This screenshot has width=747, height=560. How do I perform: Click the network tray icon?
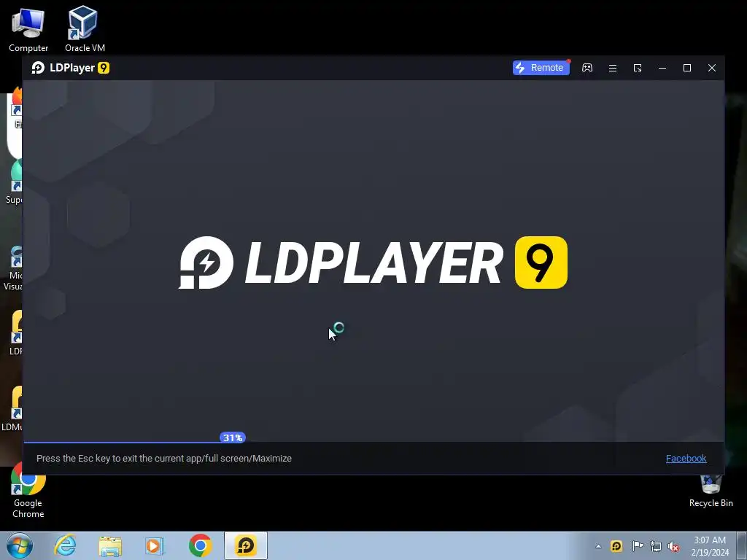pyautogui.click(x=656, y=546)
